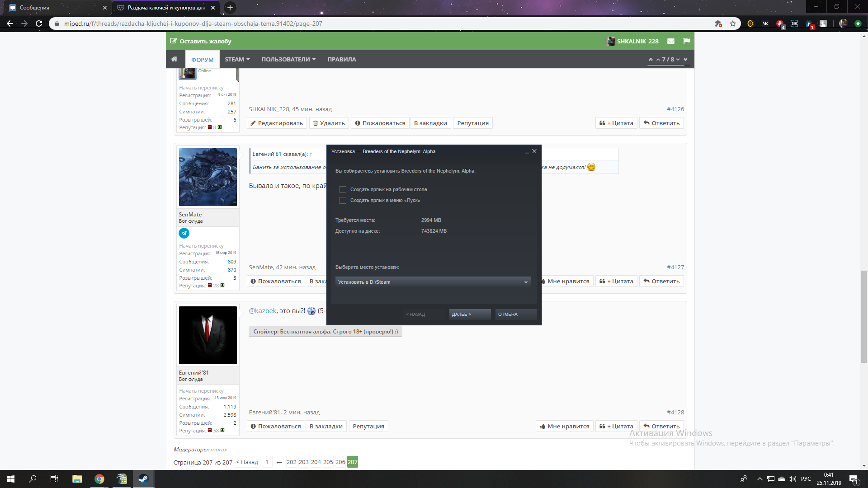Screen dimensions: 868x488
Task: Click Пожаловаться on post #4127
Action: [x=276, y=282]
